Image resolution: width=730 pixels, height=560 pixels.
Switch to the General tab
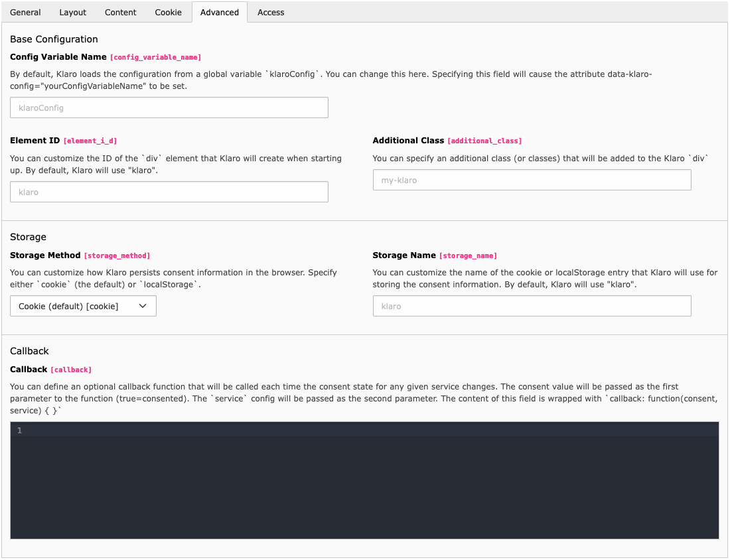point(25,12)
